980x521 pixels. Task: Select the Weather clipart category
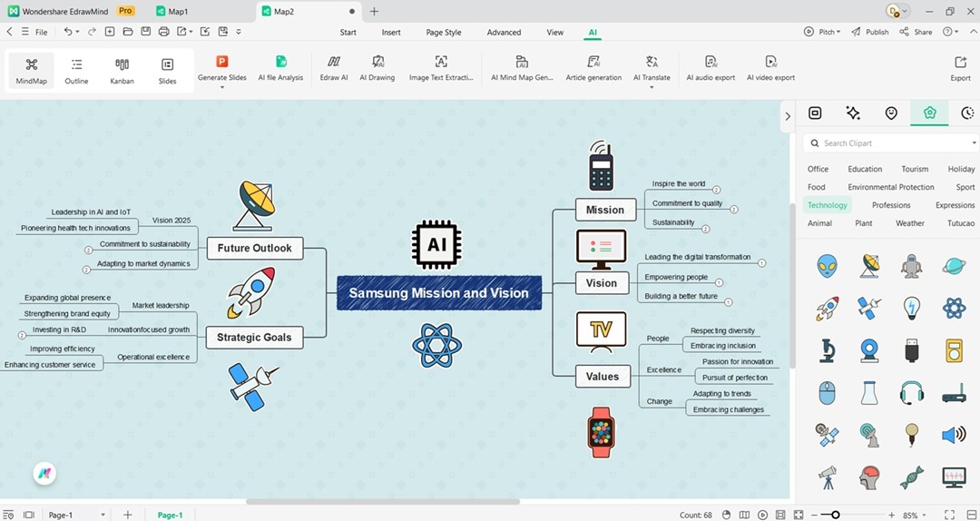click(910, 223)
